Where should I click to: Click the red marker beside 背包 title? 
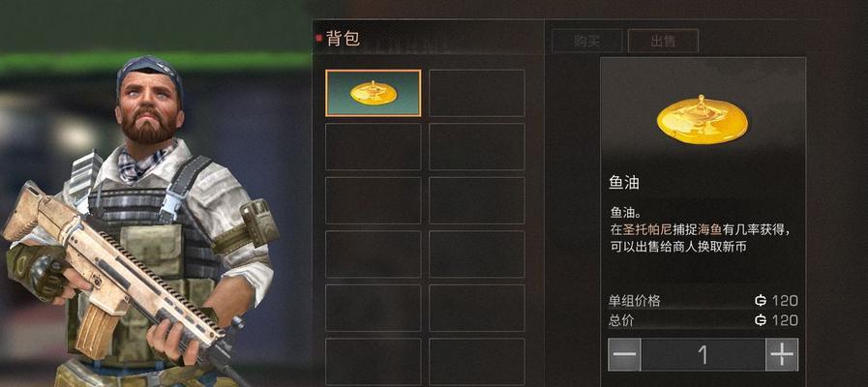(319, 38)
